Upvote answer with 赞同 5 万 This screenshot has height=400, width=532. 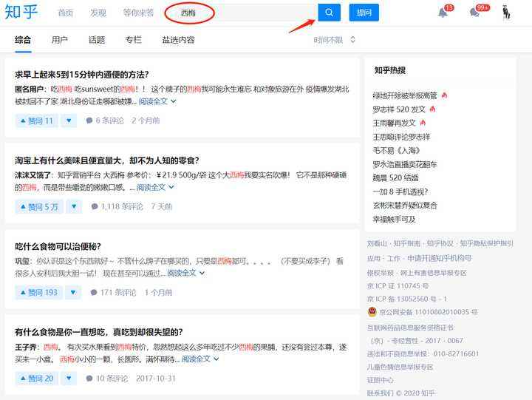(x=39, y=206)
